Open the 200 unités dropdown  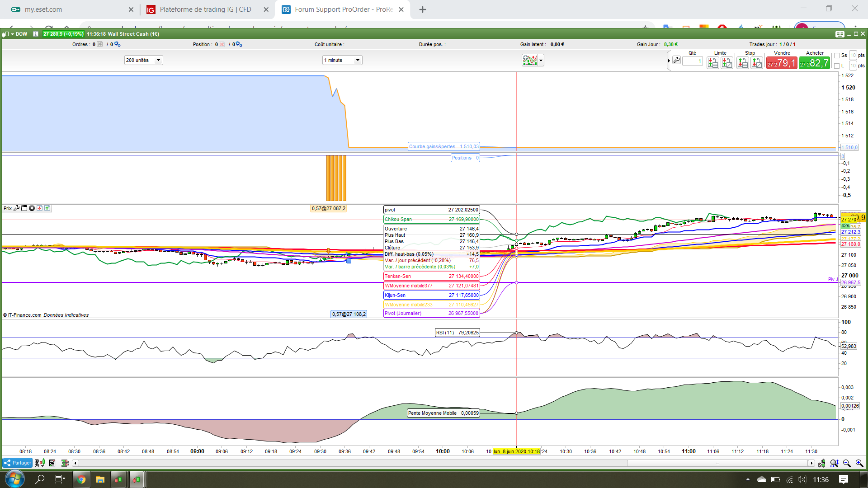(x=143, y=60)
